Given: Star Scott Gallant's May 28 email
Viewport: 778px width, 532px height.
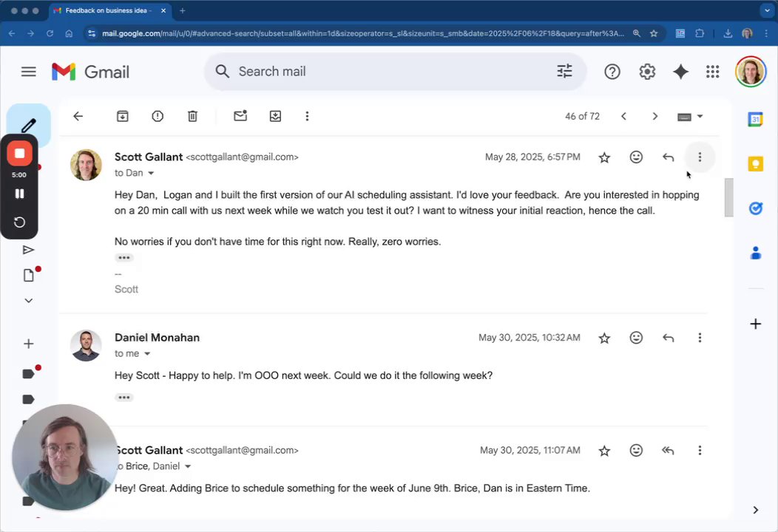Looking at the screenshot, I should [604, 157].
